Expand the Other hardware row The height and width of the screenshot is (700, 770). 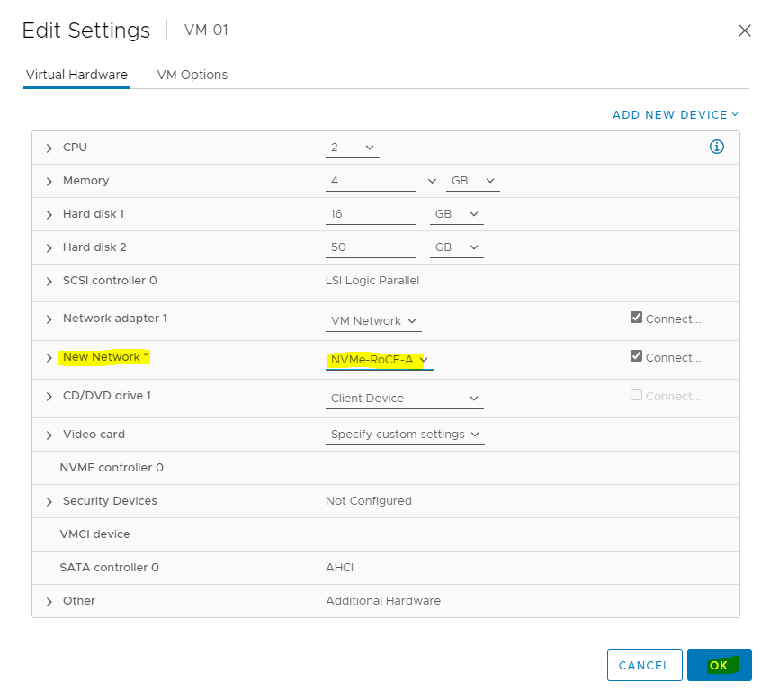[x=49, y=601]
